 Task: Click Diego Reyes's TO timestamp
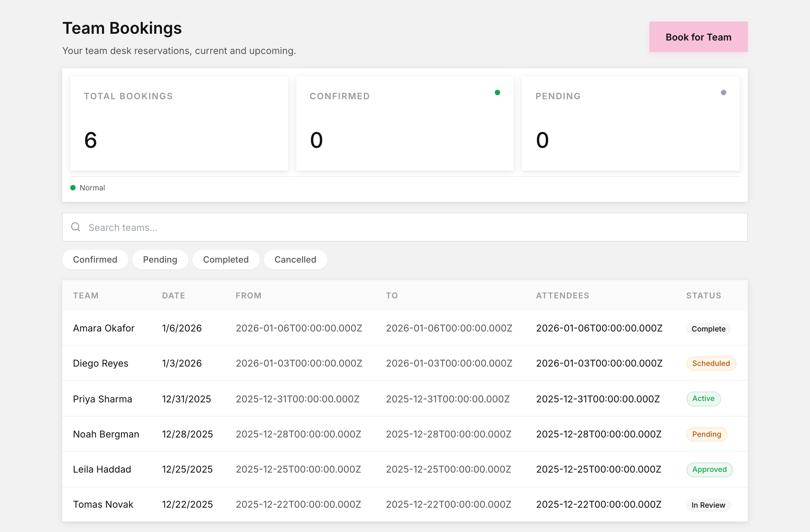click(449, 363)
